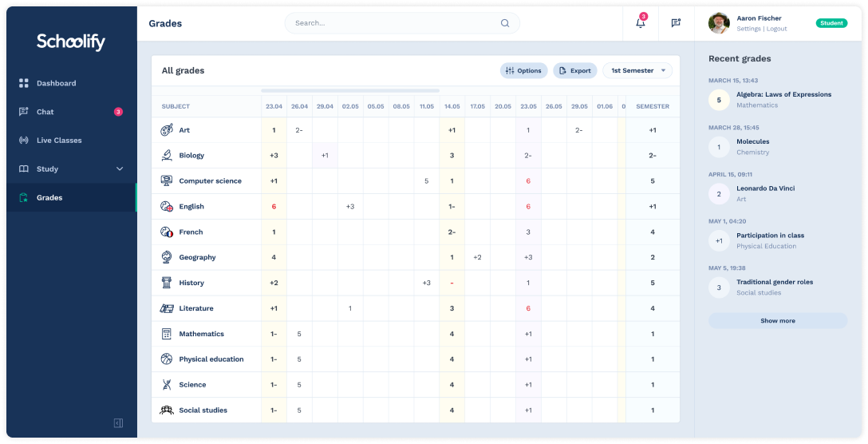Click the horizontal scrollbar above the dates
The height and width of the screenshot is (444, 868).
coord(350,90)
